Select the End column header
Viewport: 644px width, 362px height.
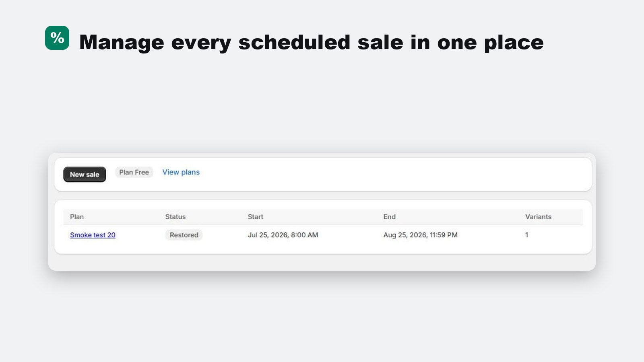click(389, 217)
